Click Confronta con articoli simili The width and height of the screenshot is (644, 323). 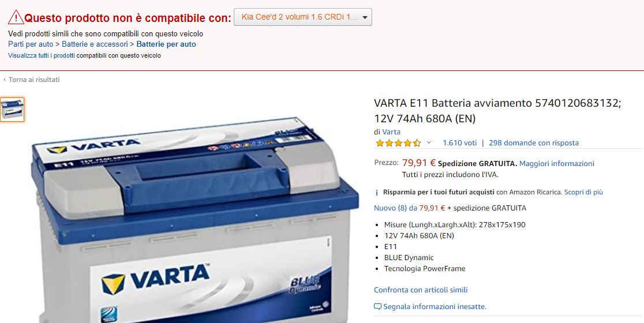pos(421,290)
